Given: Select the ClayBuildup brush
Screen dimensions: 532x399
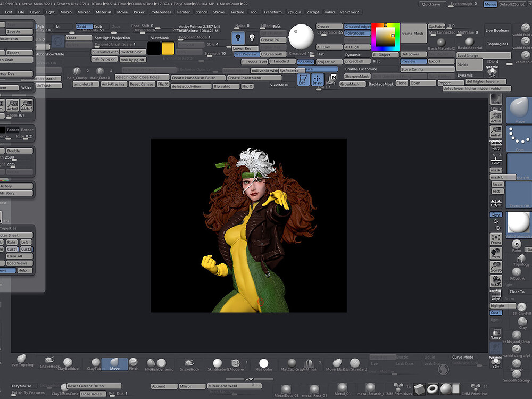Looking at the screenshot, I should pos(68,364).
